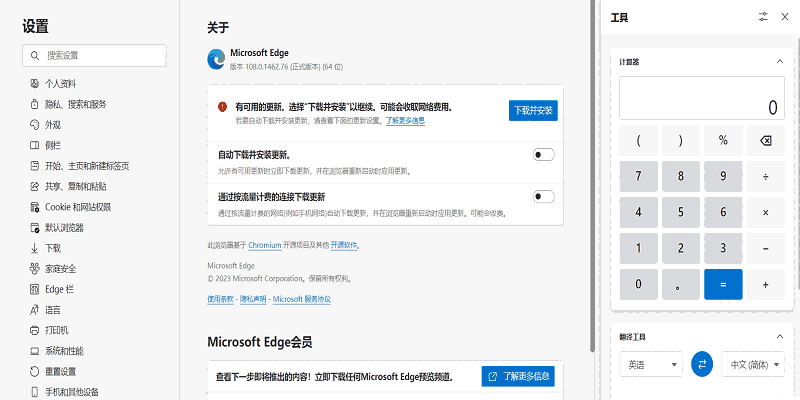Screen dimensions: 800x400
Task: Click calculator digit 7 key
Action: pos(638,177)
